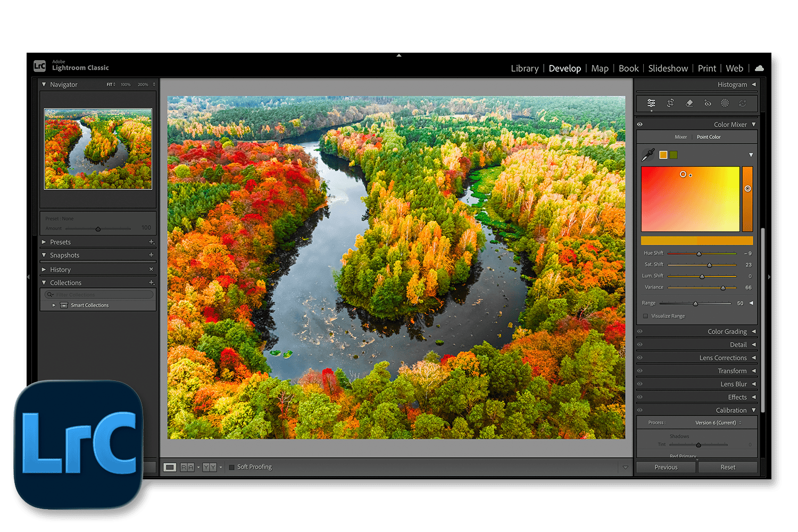Toggle the Soft Proofing checkbox
This screenshot has width=798, height=532.
coord(231,467)
